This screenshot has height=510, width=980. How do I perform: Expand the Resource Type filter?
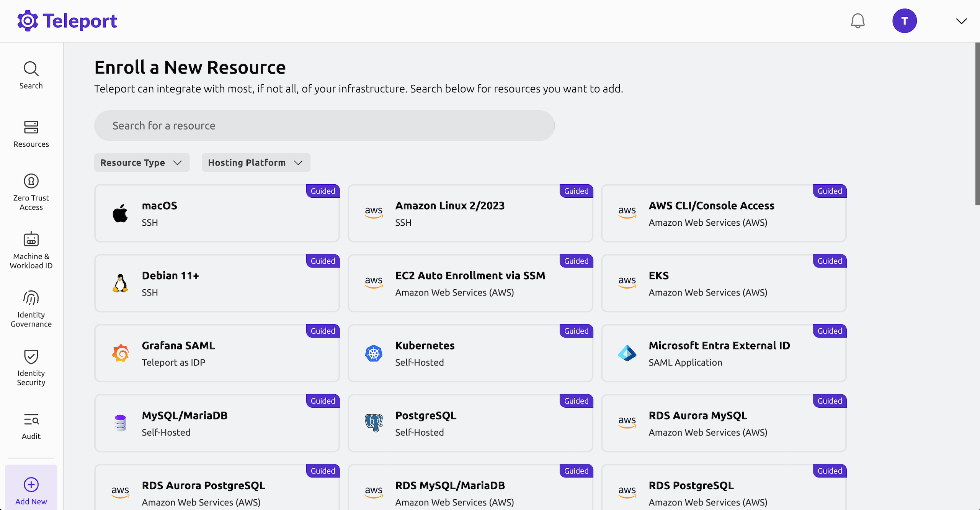tap(141, 162)
